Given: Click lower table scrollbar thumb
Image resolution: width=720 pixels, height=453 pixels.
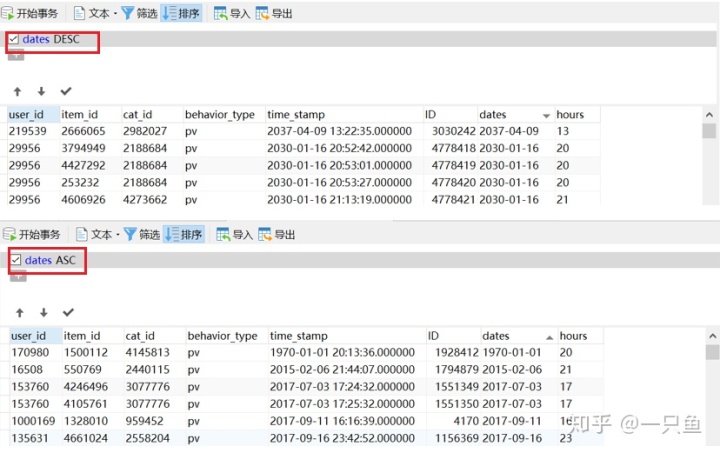Looking at the screenshot, I should [712, 352].
